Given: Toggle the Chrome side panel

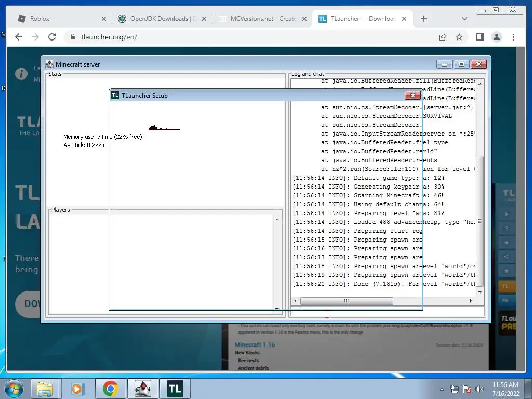Looking at the screenshot, I should pos(480,37).
